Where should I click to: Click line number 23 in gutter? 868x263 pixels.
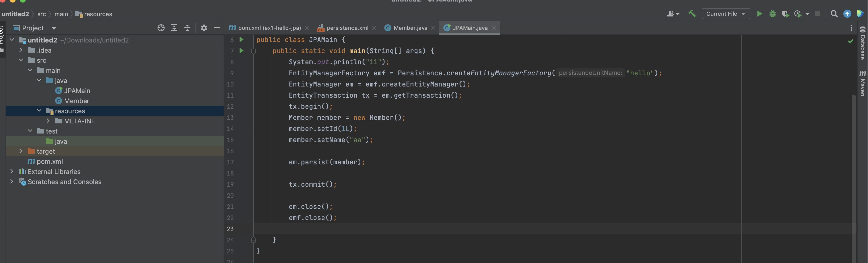pyautogui.click(x=230, y=229)
